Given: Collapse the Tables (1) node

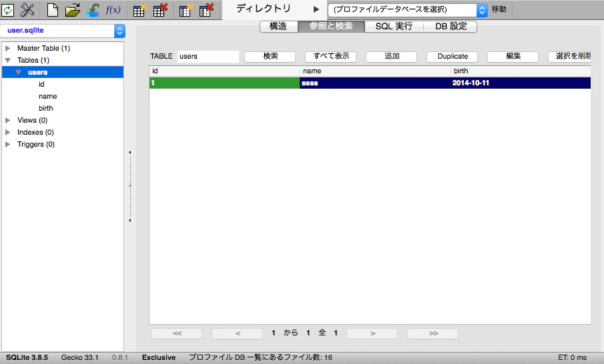Looking at the screenshot, I should [x=7, y=60].
